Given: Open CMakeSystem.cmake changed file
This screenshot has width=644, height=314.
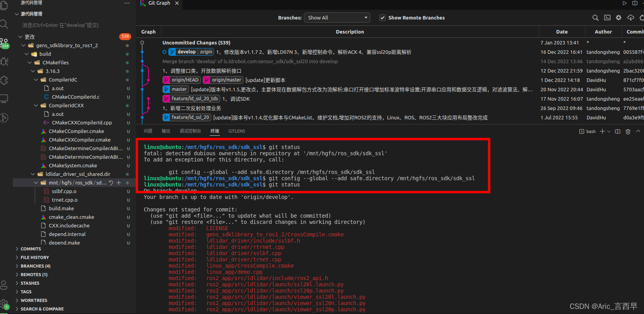Looking at the screenshot, I should (x=73, y=165).
